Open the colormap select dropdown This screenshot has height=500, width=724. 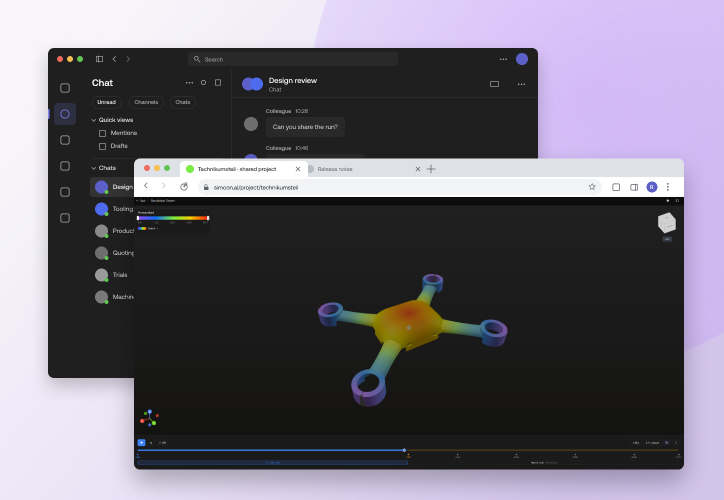[148, 229]
